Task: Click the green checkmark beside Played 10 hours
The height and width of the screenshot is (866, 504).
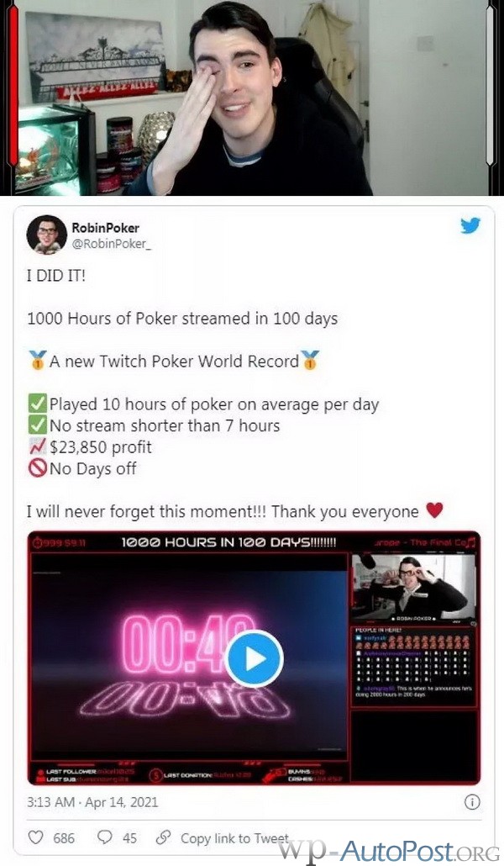Action: [38, 404]
